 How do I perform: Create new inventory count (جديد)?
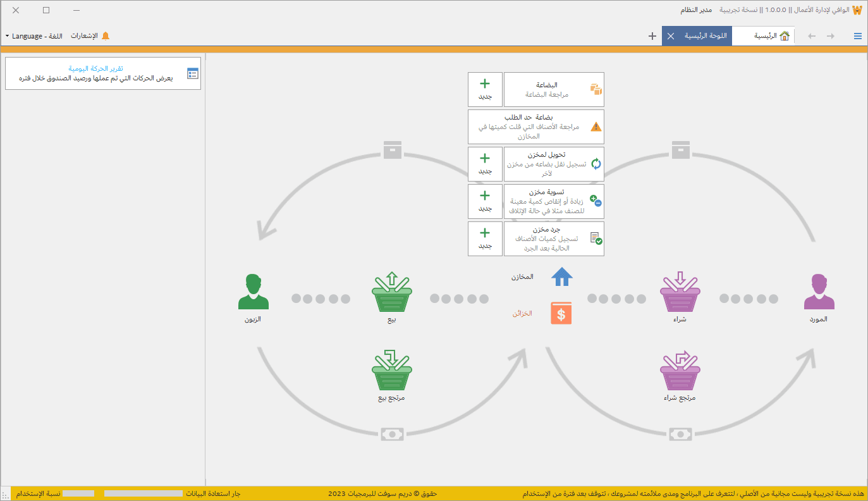[x=485, y=238]
